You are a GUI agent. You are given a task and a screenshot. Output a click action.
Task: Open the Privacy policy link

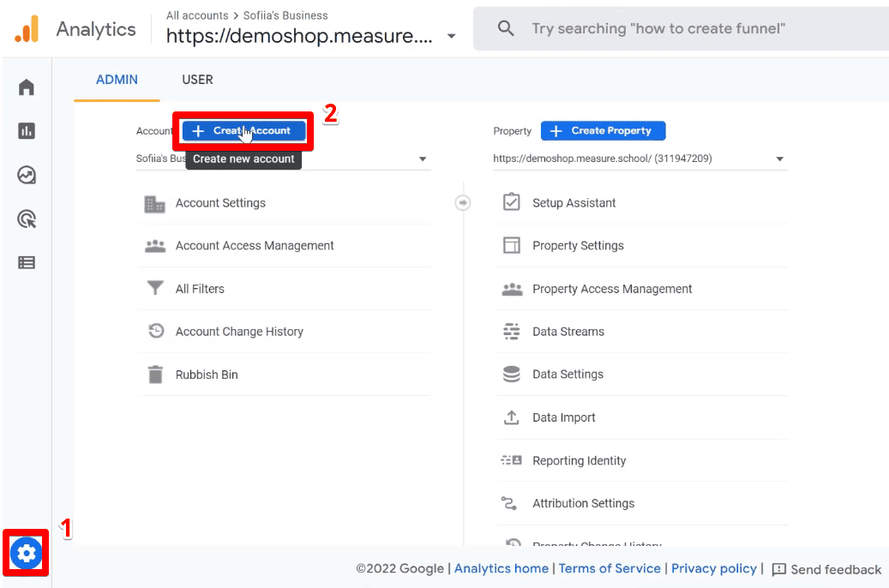713,568
